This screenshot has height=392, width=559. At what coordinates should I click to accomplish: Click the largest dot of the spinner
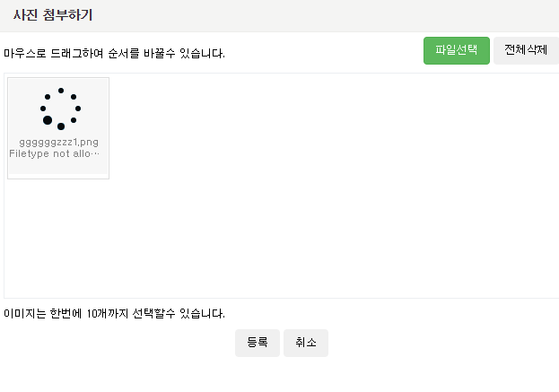[47, 120]
